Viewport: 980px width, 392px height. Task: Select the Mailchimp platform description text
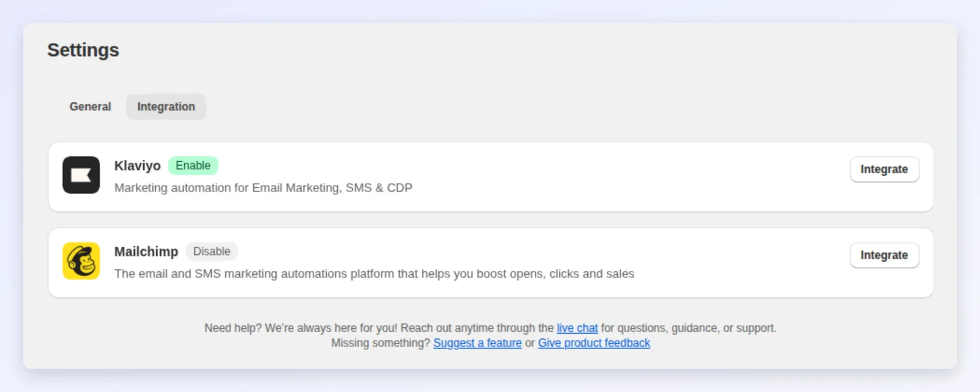374,274
